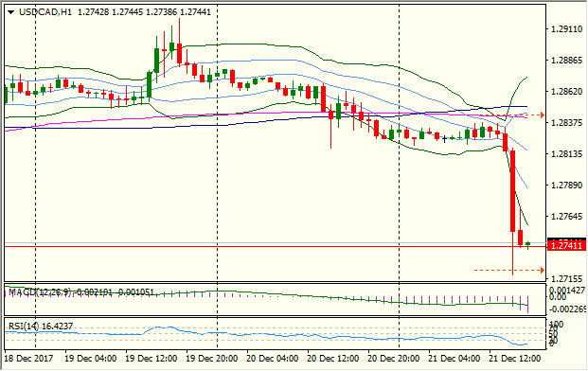Viewport: 588px width, 371px height.
Task: Click the lower orange dashed arrow marker
Action: pos(542,270)
